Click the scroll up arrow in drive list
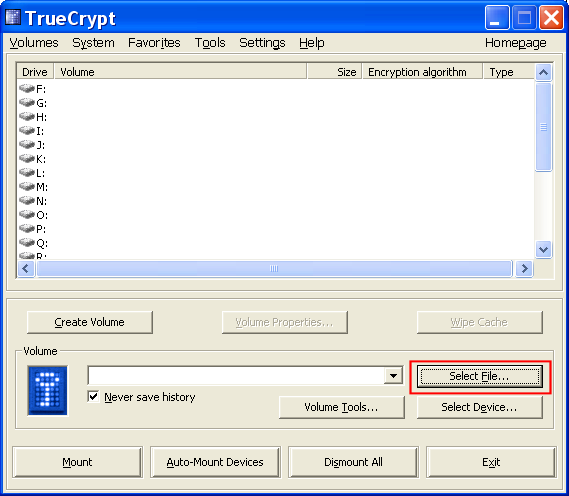Viewport: 569px width, 496px height. point(543,72)
